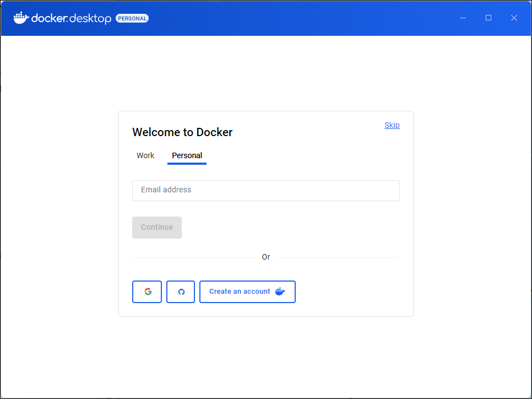Click the PERSONAL badge in the header
The width and height of the screenshot is (532, 399).
132,18
